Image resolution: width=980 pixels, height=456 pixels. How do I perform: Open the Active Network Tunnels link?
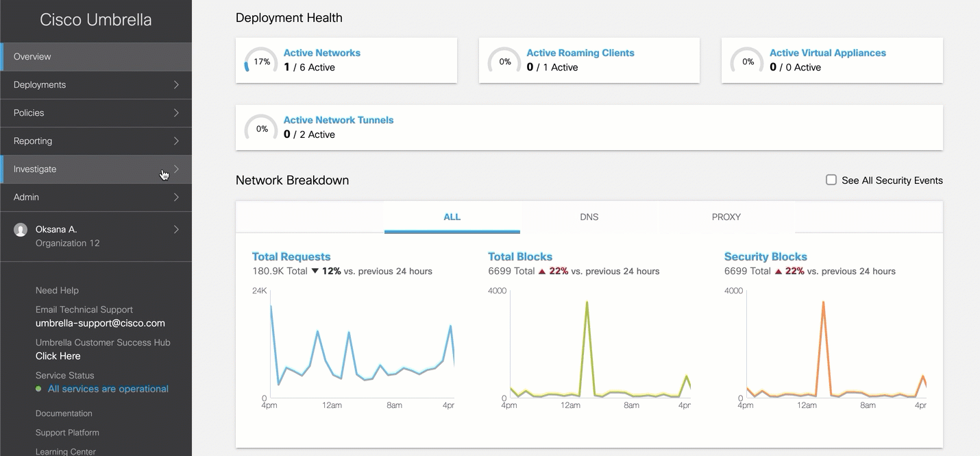tap(339, 120)
